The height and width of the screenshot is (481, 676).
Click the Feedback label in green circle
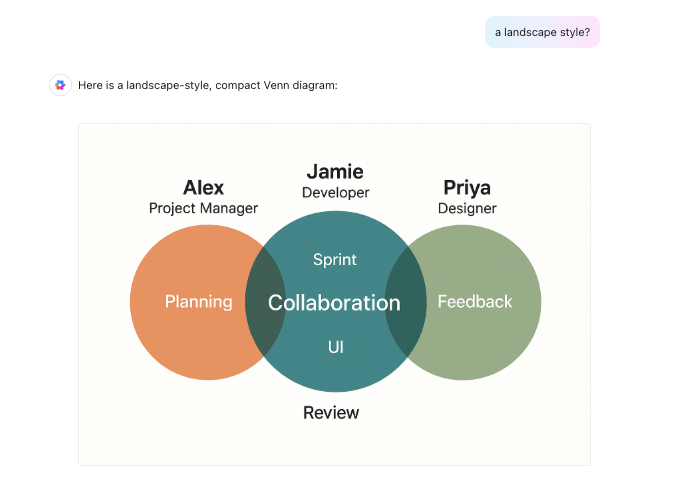click(x=475, y=302)
